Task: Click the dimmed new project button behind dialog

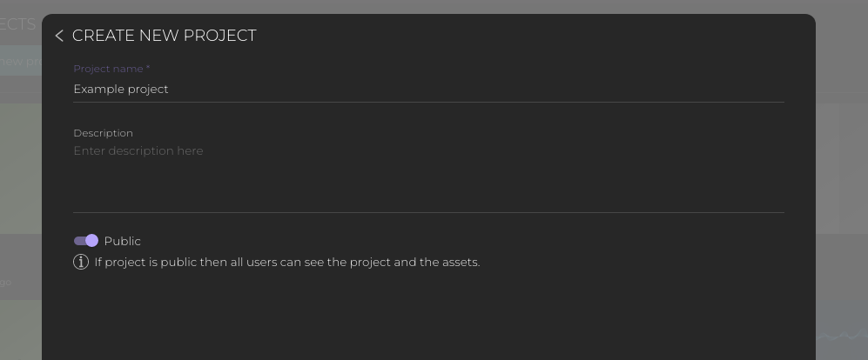Action: tap(20, 61)
